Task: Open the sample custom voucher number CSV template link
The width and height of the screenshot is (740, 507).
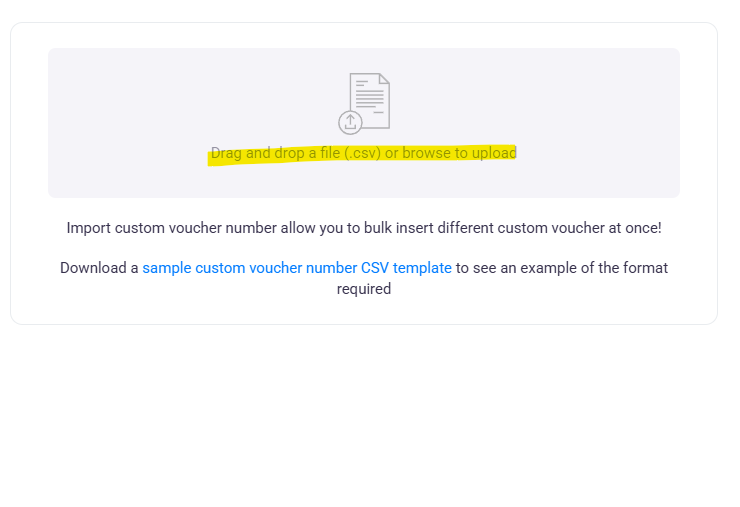Action: (297, 268)
